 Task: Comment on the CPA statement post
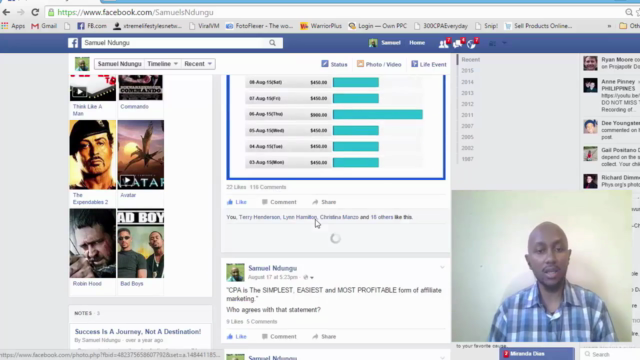click(x=279, y=337)
